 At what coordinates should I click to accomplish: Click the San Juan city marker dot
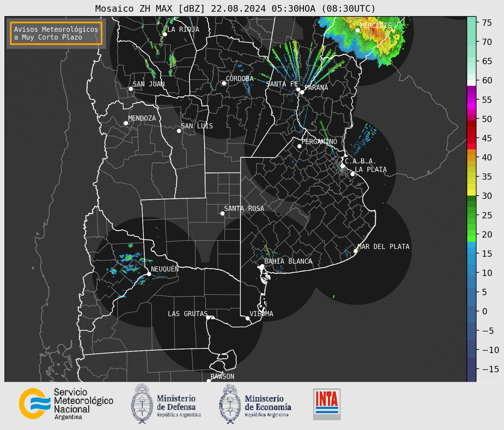(x=131, y=89)
